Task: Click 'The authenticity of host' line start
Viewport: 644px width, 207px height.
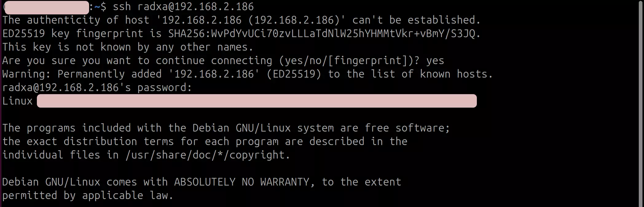Action: (x=76, y=20)
